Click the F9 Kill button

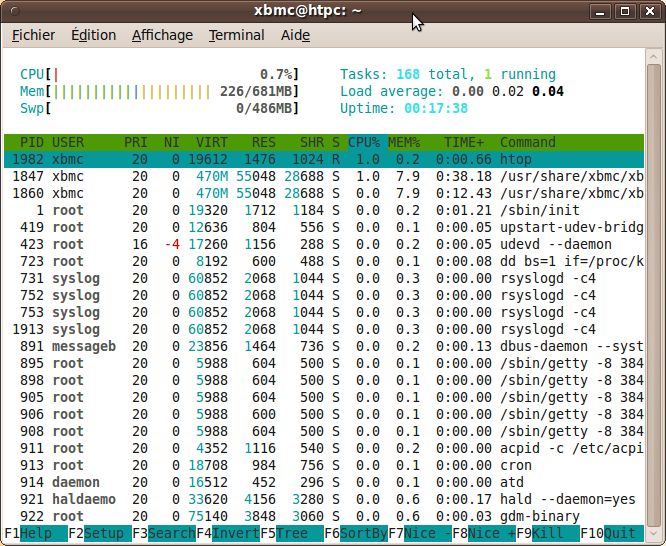548,533
